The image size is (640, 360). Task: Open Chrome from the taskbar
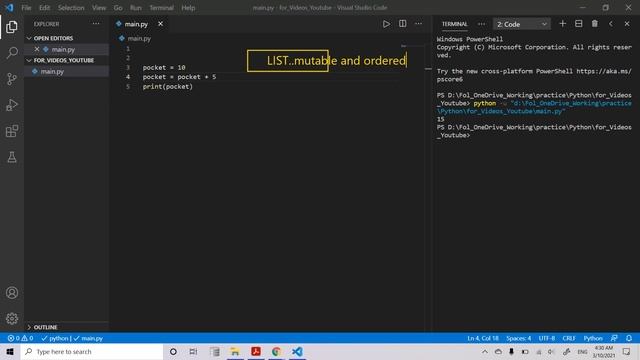tap(276, 351)
